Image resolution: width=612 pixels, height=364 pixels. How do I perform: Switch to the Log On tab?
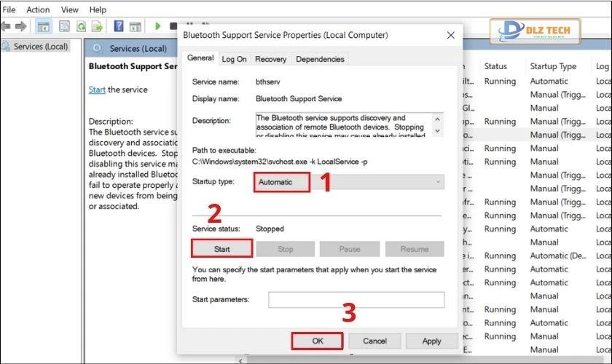coord(234,59)
